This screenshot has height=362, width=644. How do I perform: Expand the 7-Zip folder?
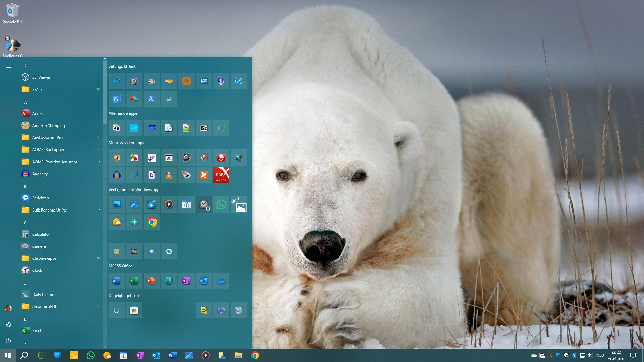pos(98,89)
